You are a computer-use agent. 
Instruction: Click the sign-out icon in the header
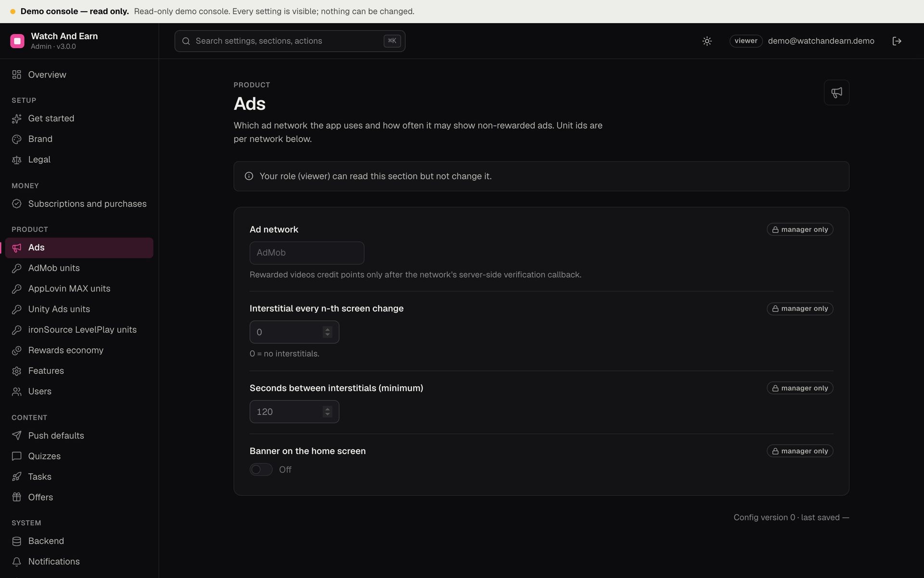click(x=897, y=41)
